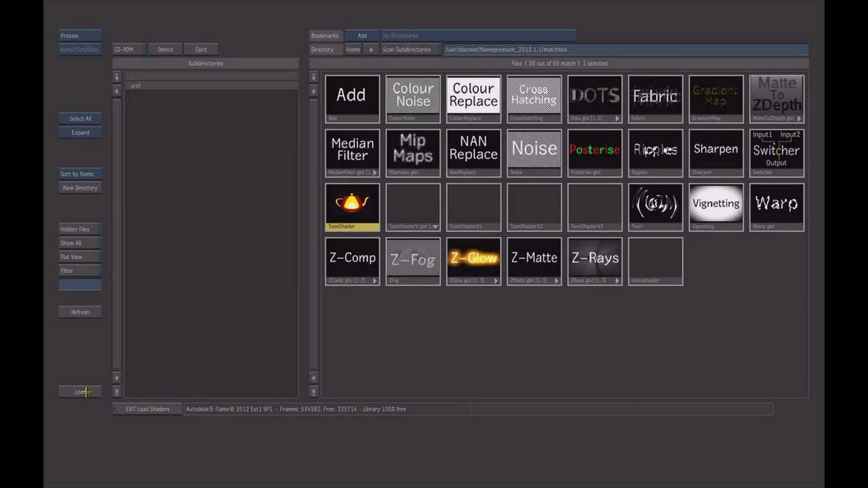Click the directory path field
The height and width of the screenshot is (488, 868).
626,49
